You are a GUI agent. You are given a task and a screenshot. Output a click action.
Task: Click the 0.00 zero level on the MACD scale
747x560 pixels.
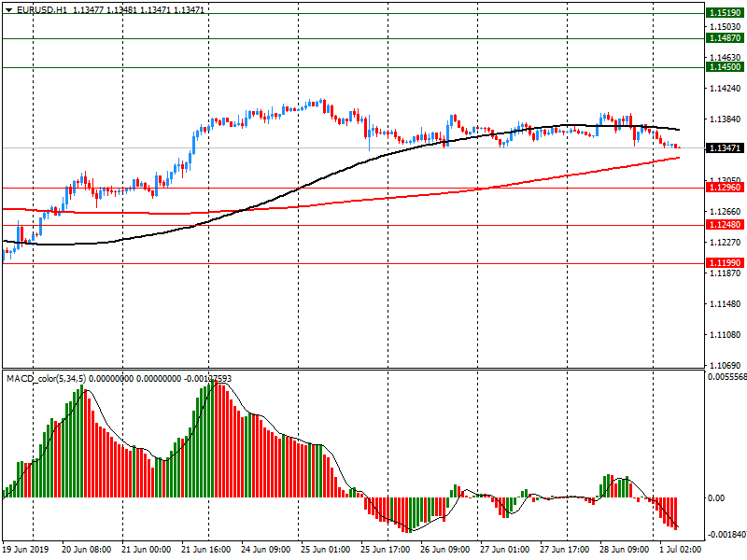[x=716, y=498]
